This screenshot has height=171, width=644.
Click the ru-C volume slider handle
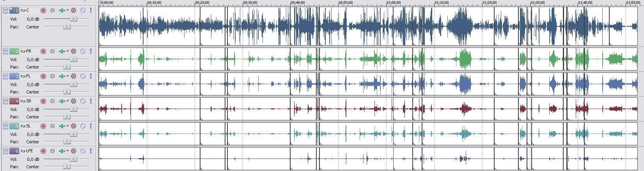[x=73, y=19]
